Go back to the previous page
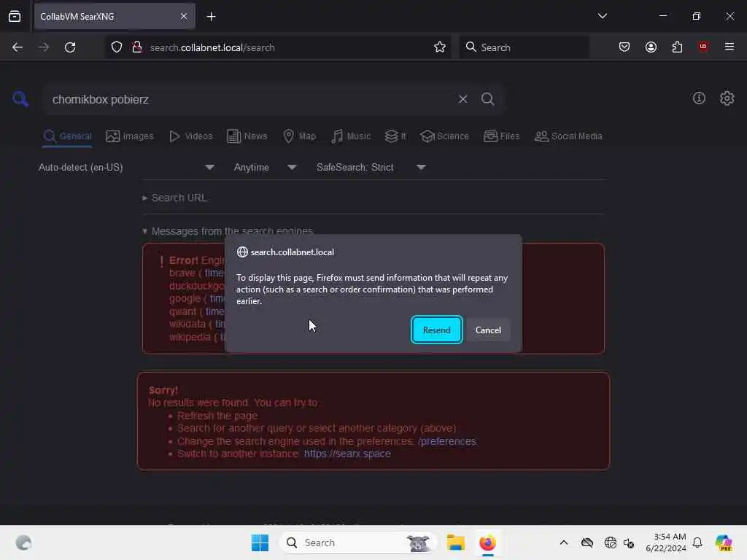 [x=18, y=47]
